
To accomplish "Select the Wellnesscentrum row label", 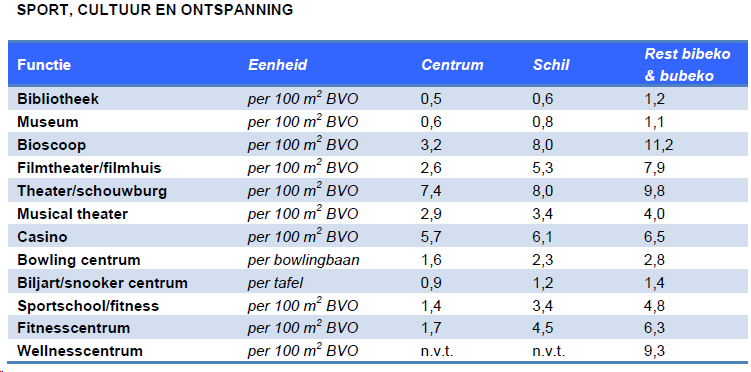I will [x=80, y=351].
